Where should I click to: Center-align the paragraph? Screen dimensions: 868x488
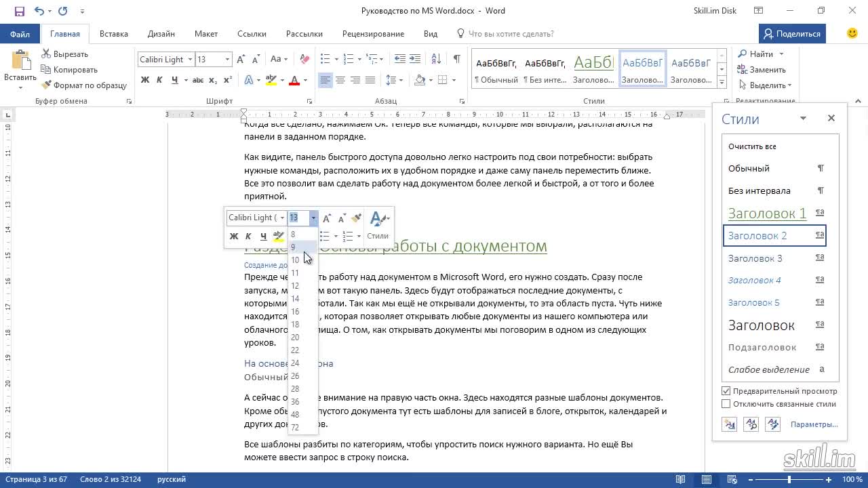[340, 80]
